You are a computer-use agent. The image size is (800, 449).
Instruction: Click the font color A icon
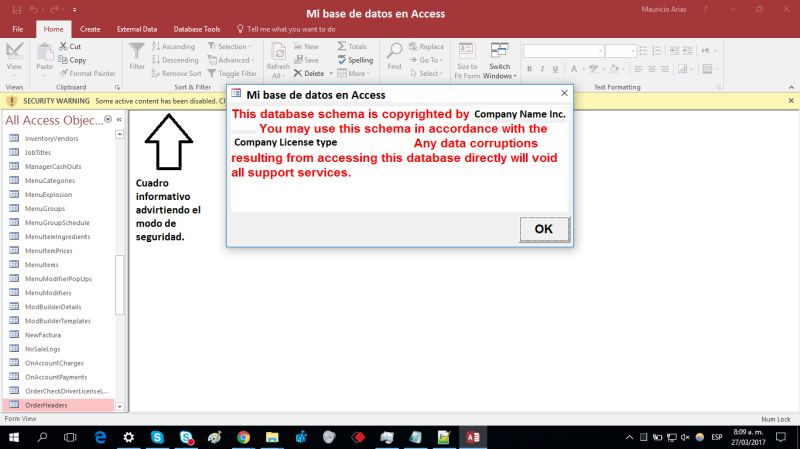573,69
